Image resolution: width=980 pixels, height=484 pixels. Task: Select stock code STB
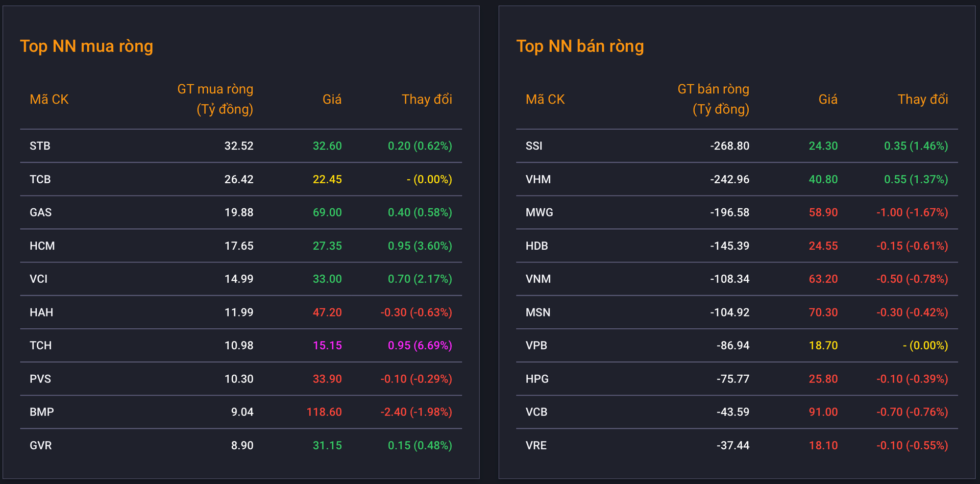(40, 146)
